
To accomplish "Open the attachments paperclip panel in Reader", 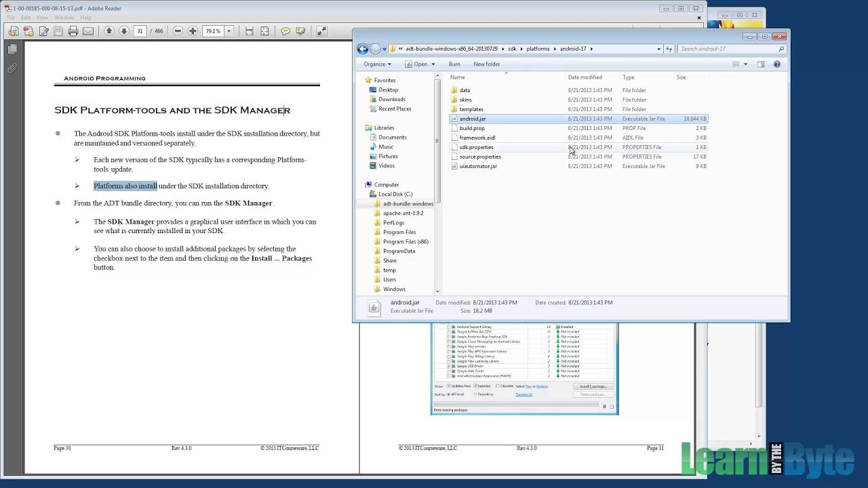I will click(12, 68).
